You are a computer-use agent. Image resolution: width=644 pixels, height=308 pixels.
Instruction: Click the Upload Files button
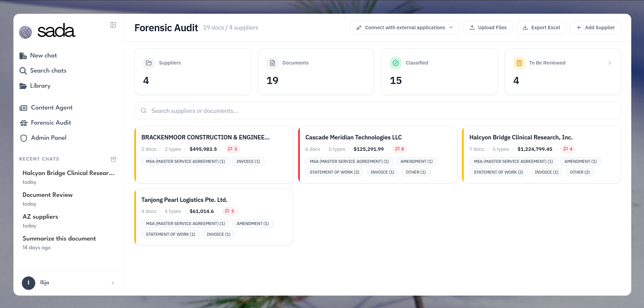[488, 28]
